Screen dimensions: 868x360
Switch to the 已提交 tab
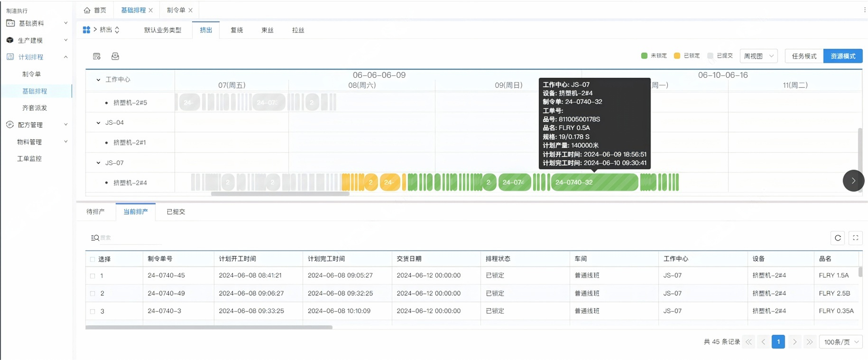click(x=175, y=212)
